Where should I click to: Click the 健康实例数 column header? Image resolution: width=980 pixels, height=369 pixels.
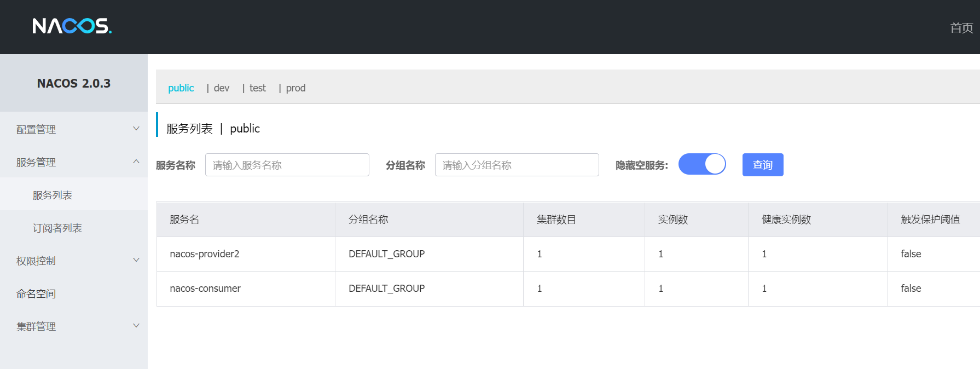786,220
